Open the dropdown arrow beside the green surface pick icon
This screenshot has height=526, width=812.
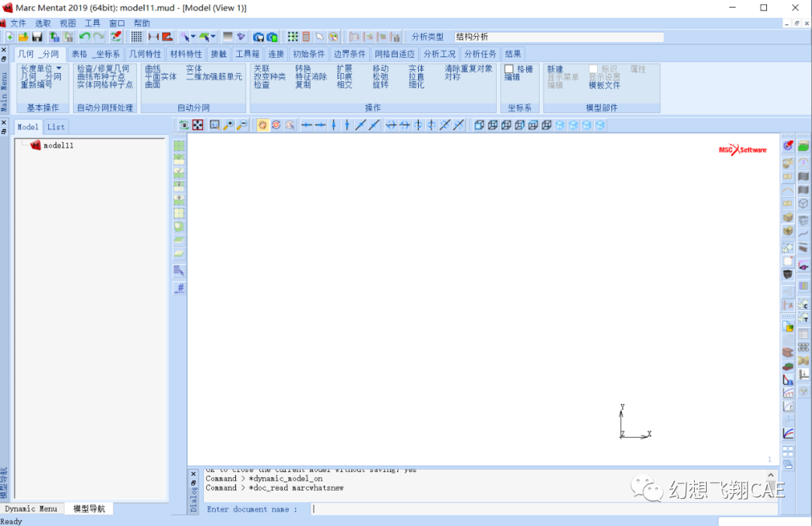(214, 37)
